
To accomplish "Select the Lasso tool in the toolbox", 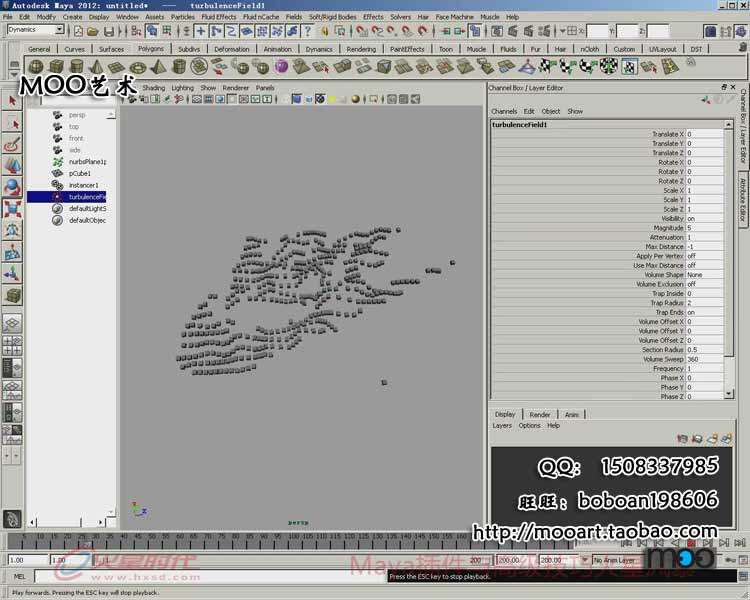I will [x=13, y=122].
